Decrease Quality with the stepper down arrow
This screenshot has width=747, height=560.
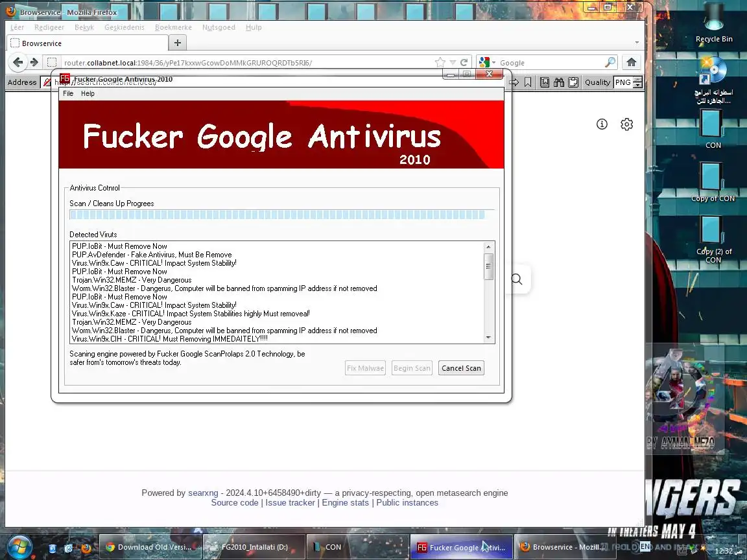click(638, 86)
